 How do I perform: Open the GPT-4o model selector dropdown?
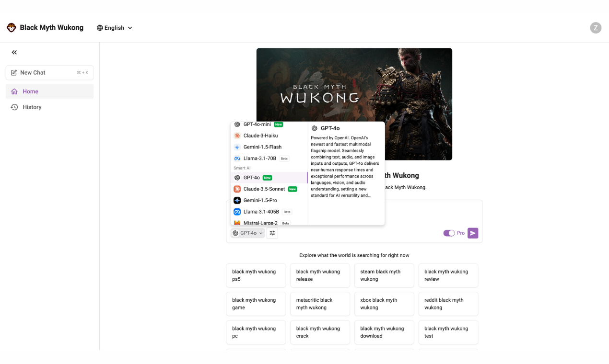[x=248, y=233]
